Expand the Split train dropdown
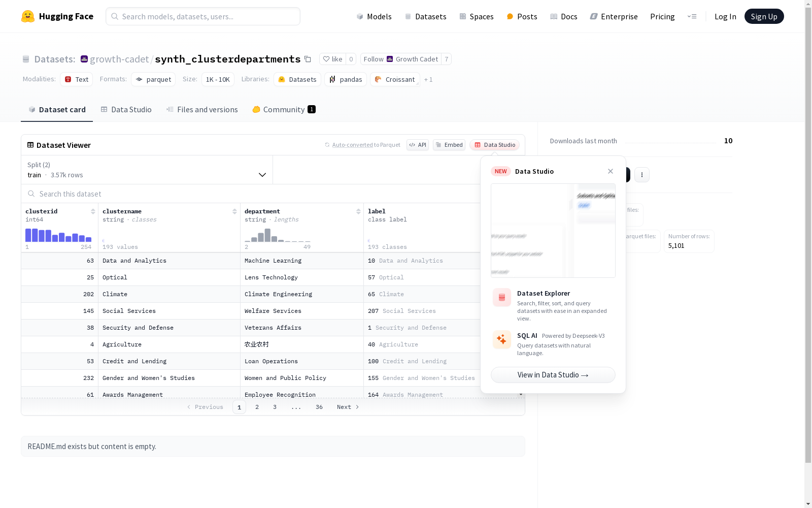 click(x=147, y=170)
